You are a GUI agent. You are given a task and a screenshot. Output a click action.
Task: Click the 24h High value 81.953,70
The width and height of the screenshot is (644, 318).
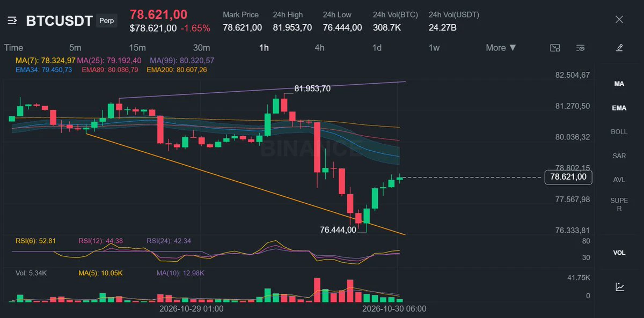(292, 27)
